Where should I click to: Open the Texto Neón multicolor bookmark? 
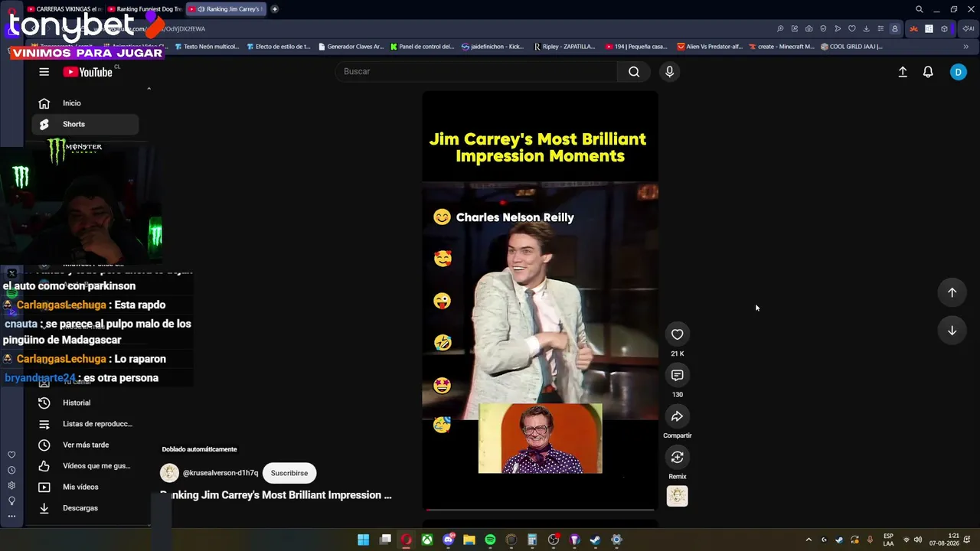[x=207, y=47]
